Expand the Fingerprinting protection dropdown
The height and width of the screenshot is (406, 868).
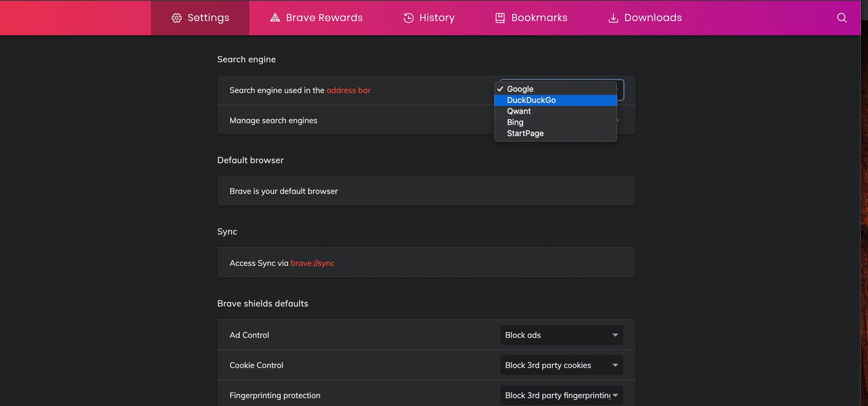(561, 395)
